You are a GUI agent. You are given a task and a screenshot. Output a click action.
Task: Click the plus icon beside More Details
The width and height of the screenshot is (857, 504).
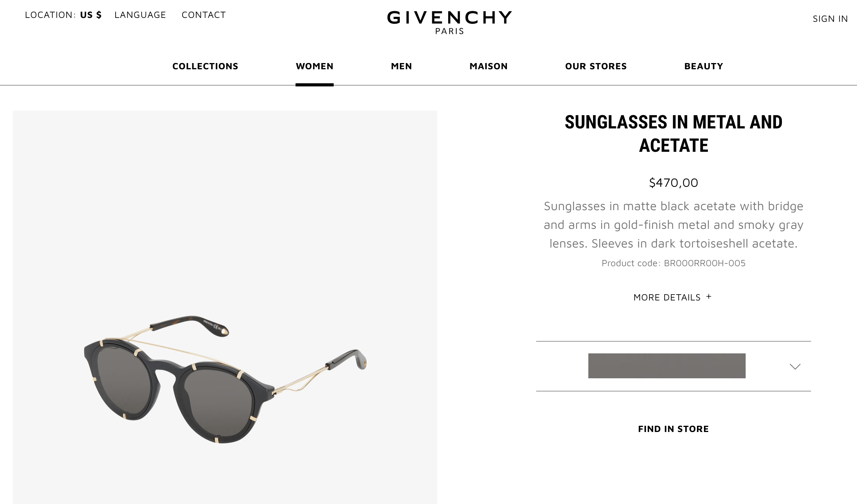point(709,297)
